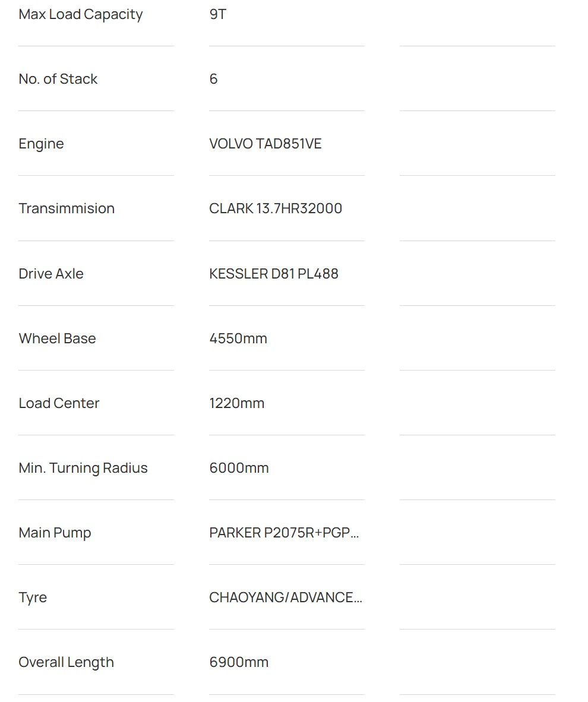Click the Wheel Base label

pos(58,339)
